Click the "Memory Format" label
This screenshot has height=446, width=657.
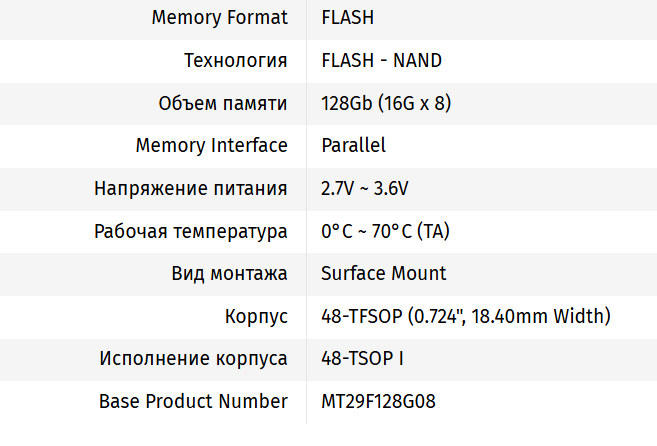point(220,18)
